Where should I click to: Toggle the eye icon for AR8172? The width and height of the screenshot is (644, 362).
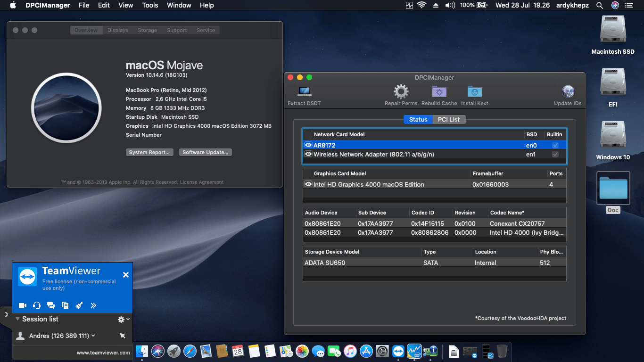pos(308,145)
